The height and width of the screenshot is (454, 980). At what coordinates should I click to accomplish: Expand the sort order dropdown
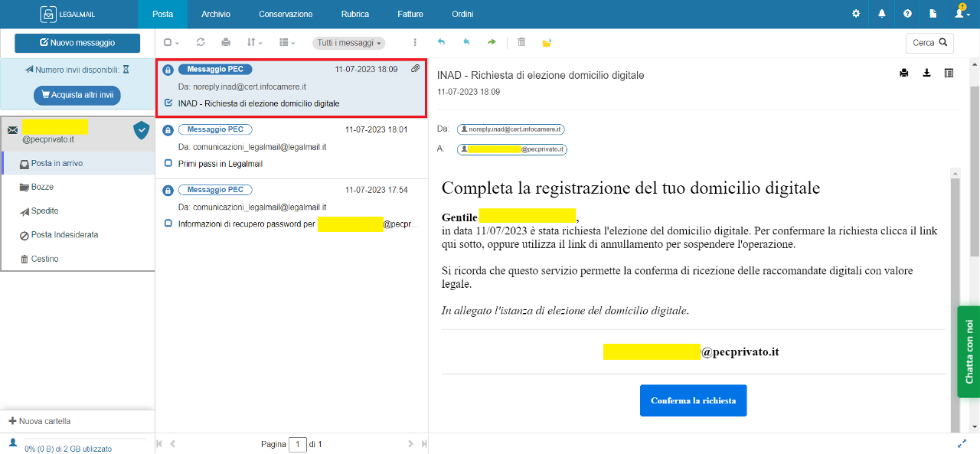tap(254, 43)
